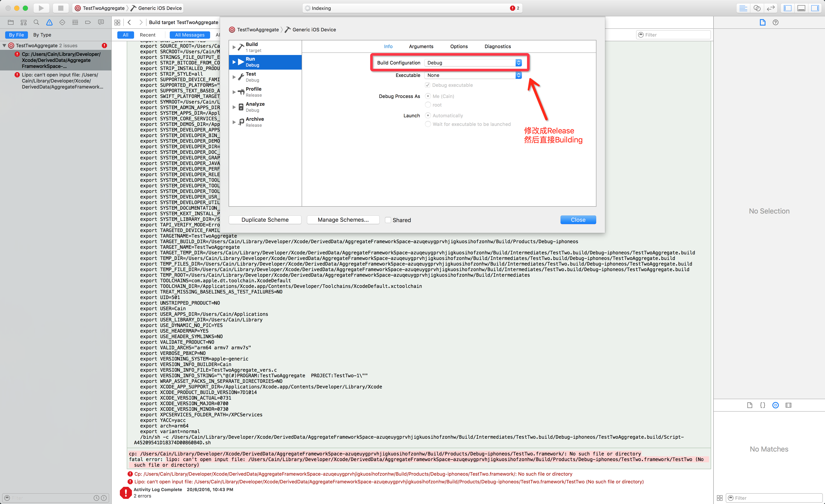
Task: Show the Project navigator folder icon
Action: coord(11,22)
